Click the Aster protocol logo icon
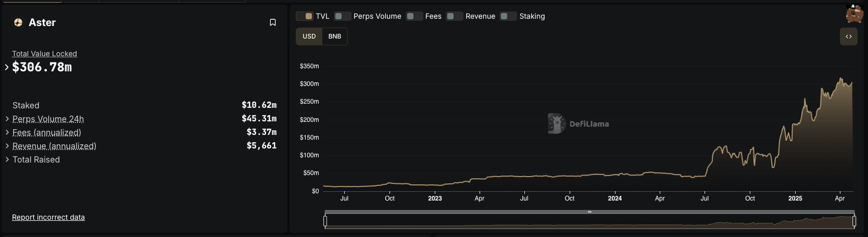Image resolution: width=868 pixels, height=237 pixels. click(x=18, y=22)
